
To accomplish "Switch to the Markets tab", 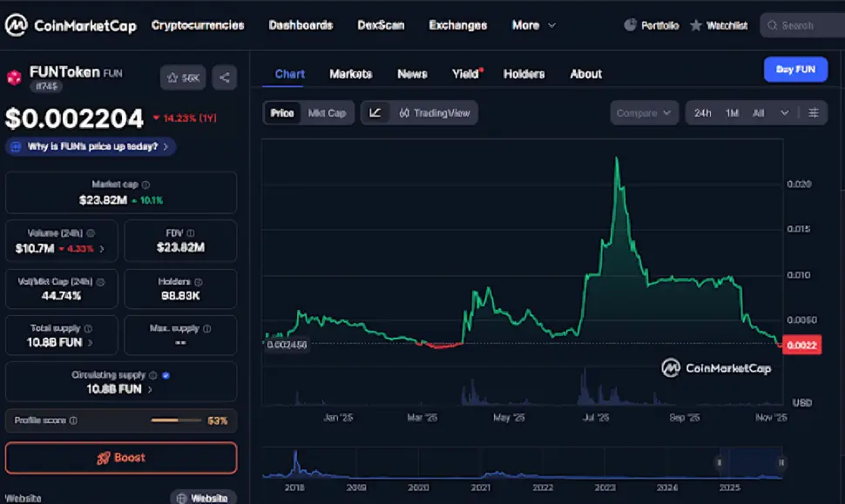I will (351, 74).
